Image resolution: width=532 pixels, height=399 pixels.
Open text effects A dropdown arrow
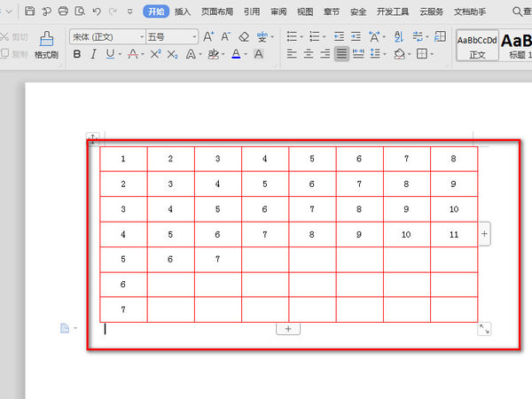200,54
